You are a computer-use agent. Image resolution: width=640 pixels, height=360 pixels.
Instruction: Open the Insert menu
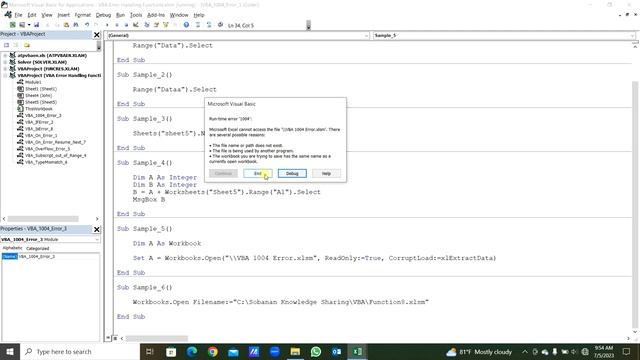pyautogui.click(x=63, y=15)
